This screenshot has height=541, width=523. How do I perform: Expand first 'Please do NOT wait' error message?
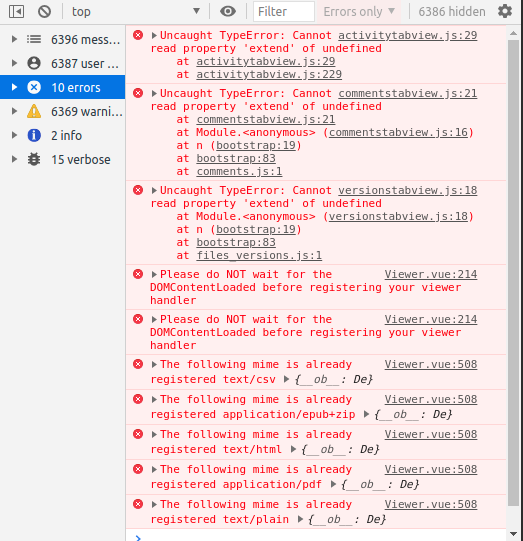click(154, 274)
